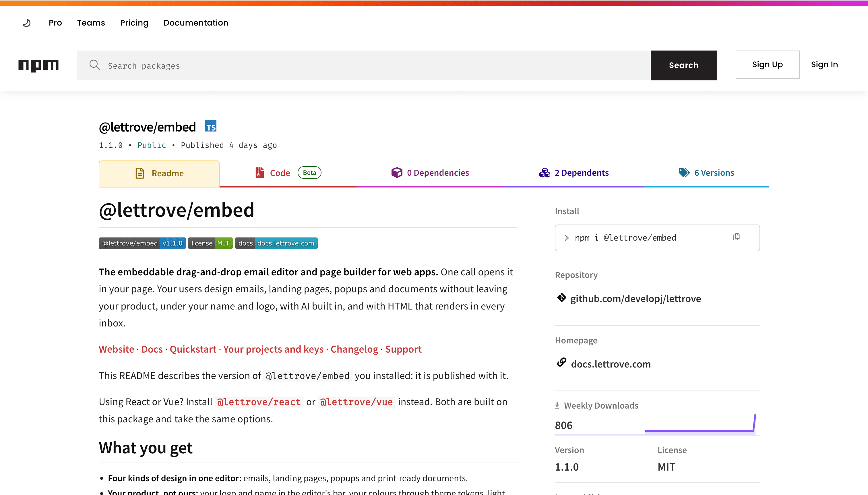Click the weekly downloads count 806
Image resolution: width=868 pixels, height=495 pixels.
tap(563, 425)
